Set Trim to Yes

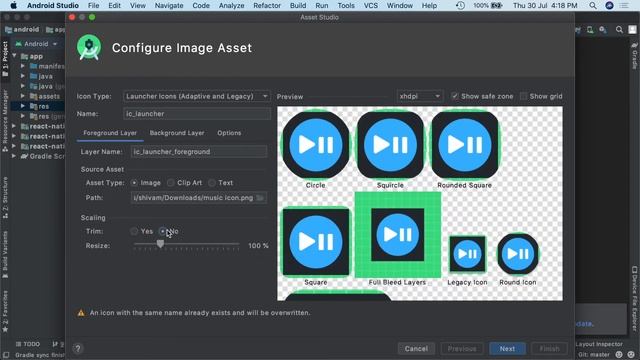pyautogui.click(x=134, y=231)
